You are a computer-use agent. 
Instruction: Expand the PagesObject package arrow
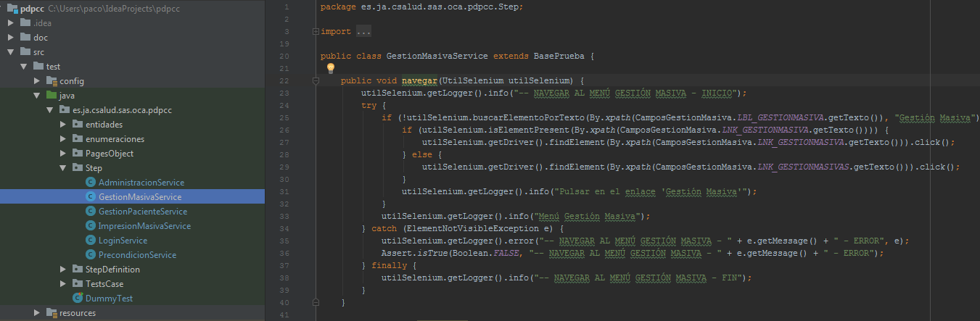point(63,154)
